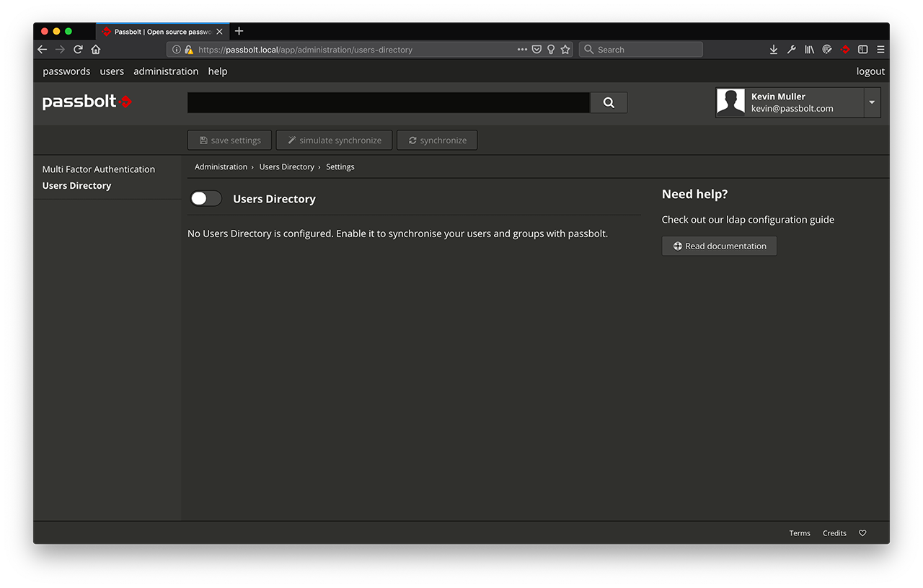Click the browser forward arrow
Viewport: 923px width, 588px height.
[60, 50]
